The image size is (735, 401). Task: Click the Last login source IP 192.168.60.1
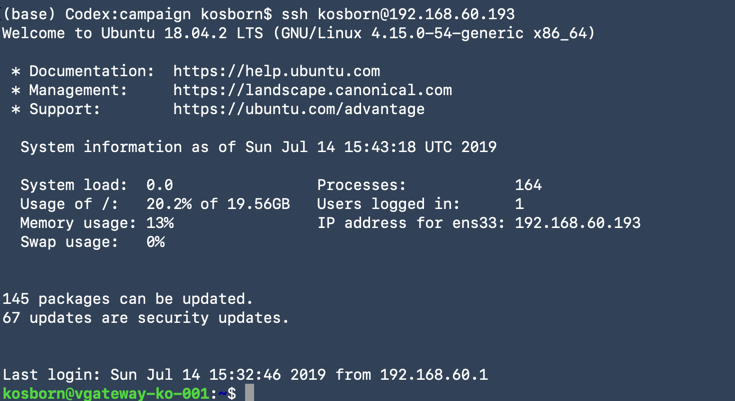point(433,375)
